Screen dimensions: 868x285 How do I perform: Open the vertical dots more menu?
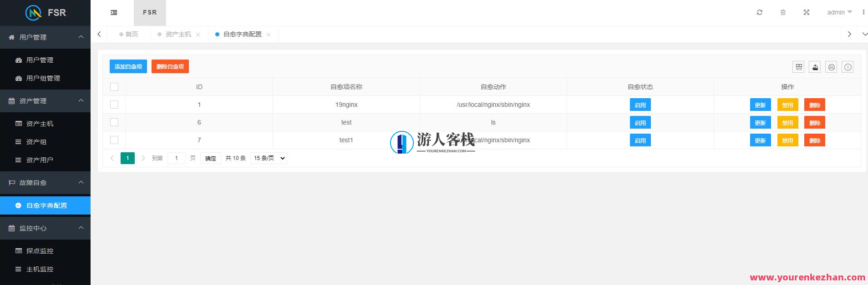pyautogui.click(x=863, y=12)
